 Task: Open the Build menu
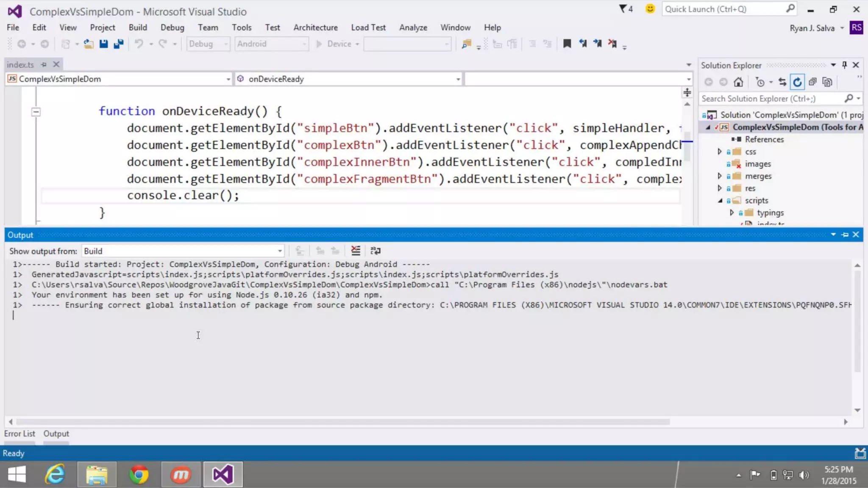(138, 28)
